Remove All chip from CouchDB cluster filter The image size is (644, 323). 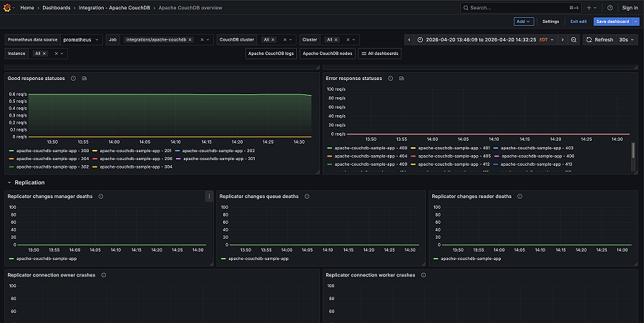point(273,40)
